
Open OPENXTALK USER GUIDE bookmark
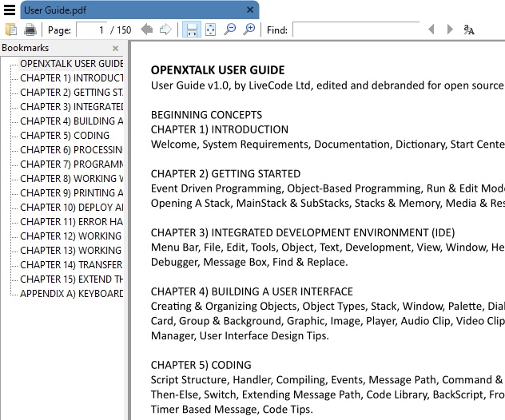tap(71, 64)
